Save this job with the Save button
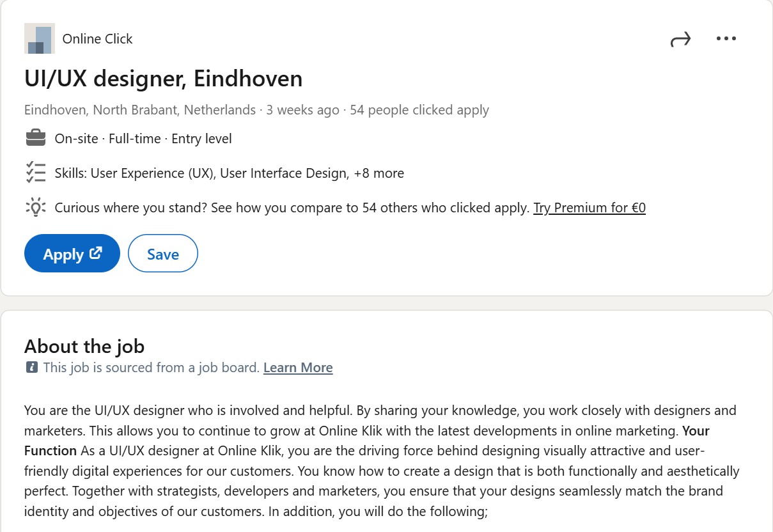 (163, 254)
